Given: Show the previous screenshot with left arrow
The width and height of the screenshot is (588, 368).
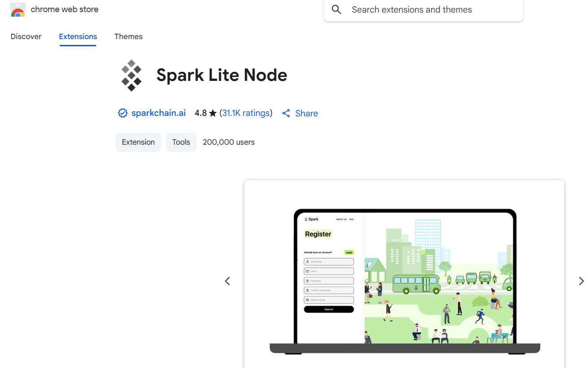Looking at the screenshot, I should [227, 281].
